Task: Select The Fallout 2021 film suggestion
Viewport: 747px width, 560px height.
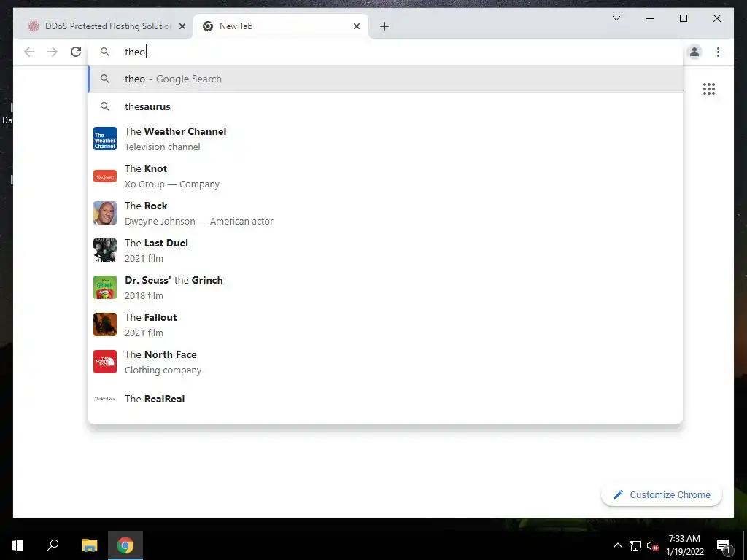Action: (385, 324)
